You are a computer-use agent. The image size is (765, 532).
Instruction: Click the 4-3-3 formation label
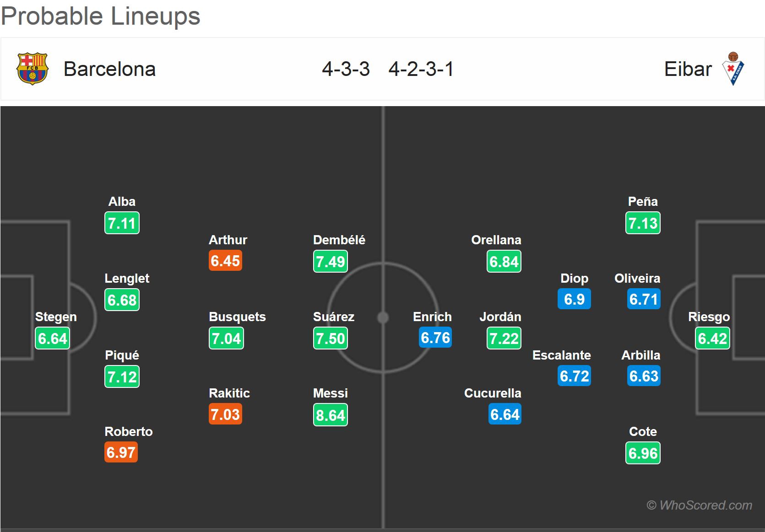point(346,69)
